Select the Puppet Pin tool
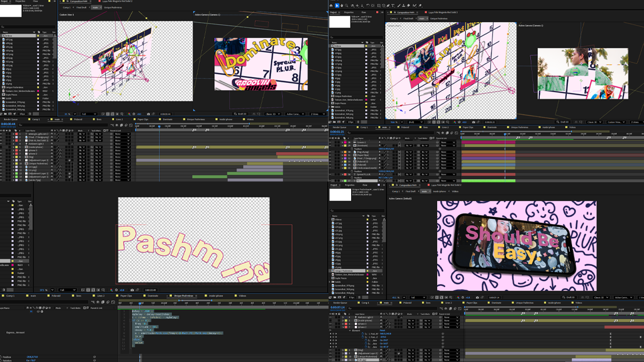The width and height of the screenshot is (644, 362). pos(422,6)
